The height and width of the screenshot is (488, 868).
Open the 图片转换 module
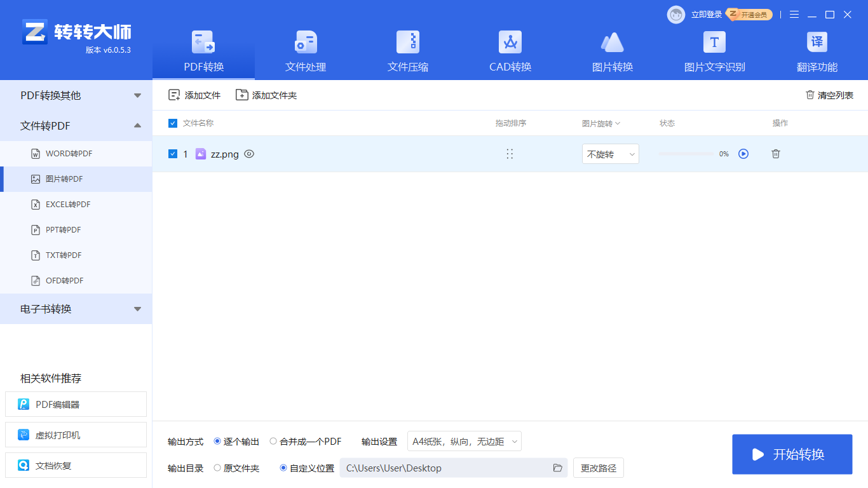click(x=612, y=51)
